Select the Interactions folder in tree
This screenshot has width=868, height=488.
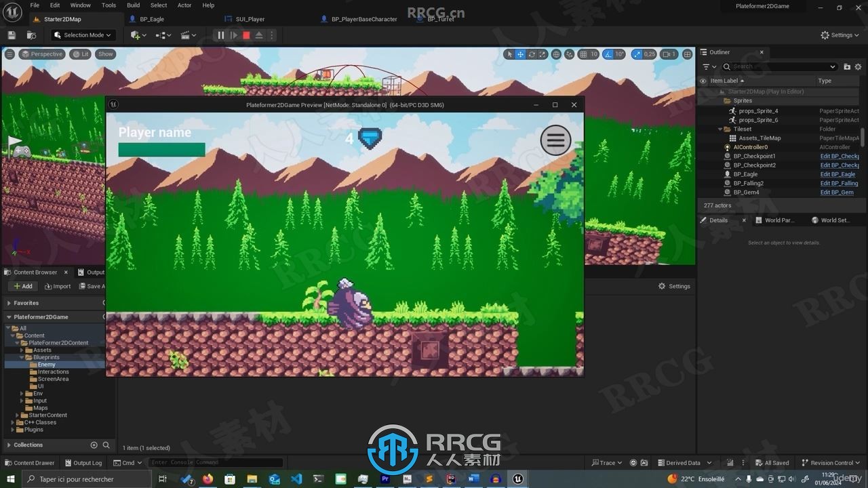[53, 372]
